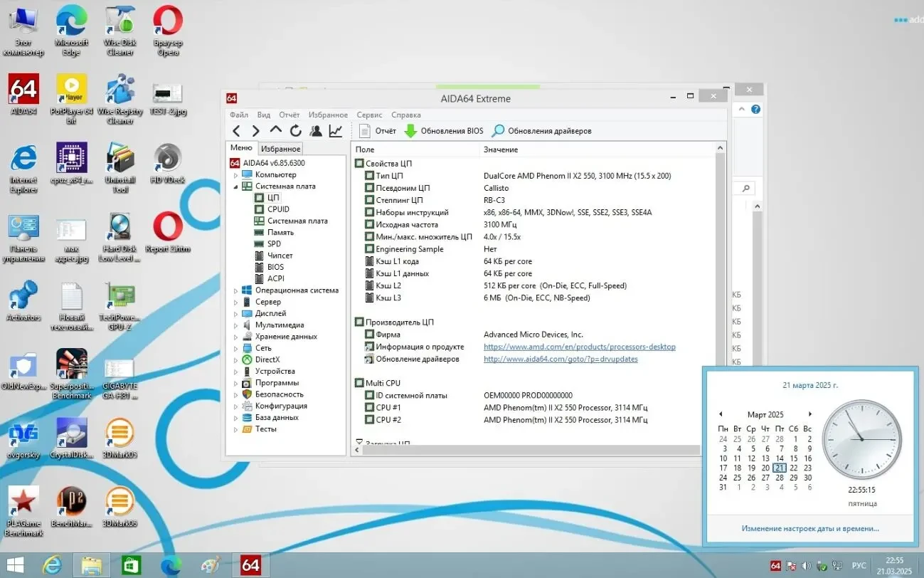Select CPUID in the tree
This screenshot has width=924, height=578.
[278, 209]
